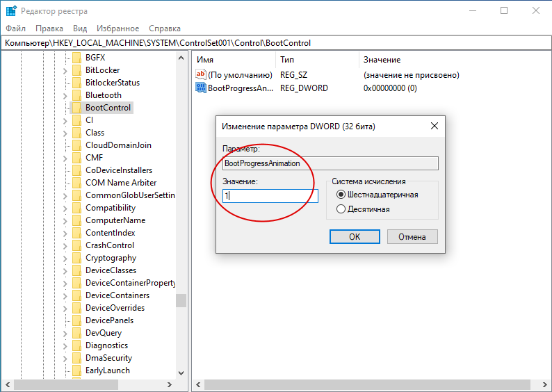
Task: Click the BitLocker folder icon
Action: coord(76,70)
